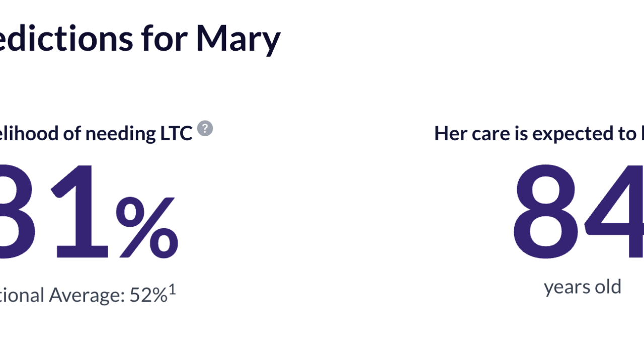Click the large purple percent sign
The width and height of the screenshot is (644, 362).
(x=147, y=227)
